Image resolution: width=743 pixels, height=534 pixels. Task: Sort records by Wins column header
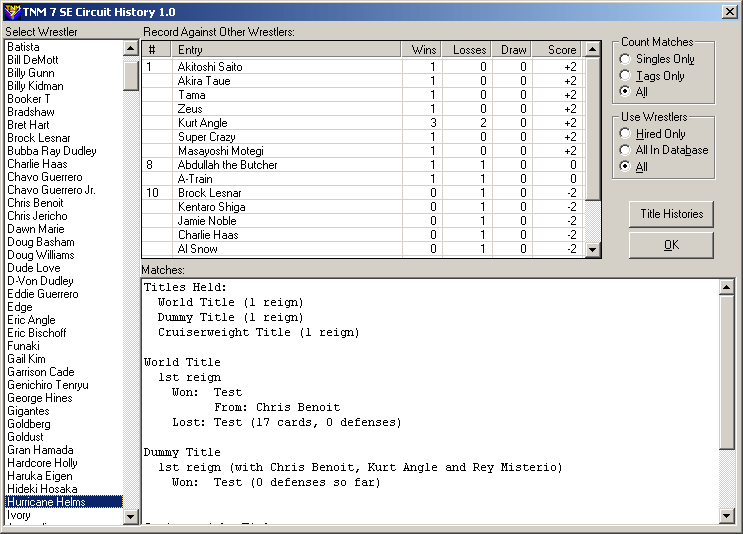423,50
